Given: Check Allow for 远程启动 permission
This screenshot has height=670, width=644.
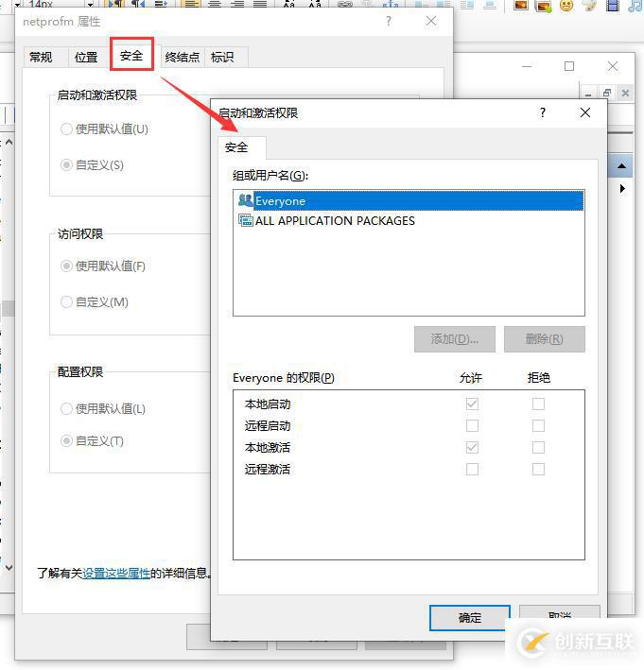Looking at the screenshot, I should 472,425.
